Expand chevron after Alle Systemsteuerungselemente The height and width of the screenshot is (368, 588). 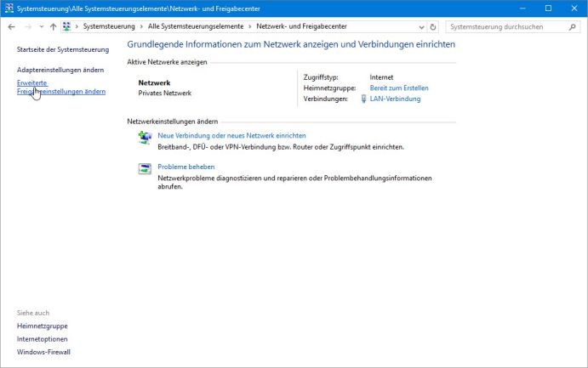click(x=249, y=26)
